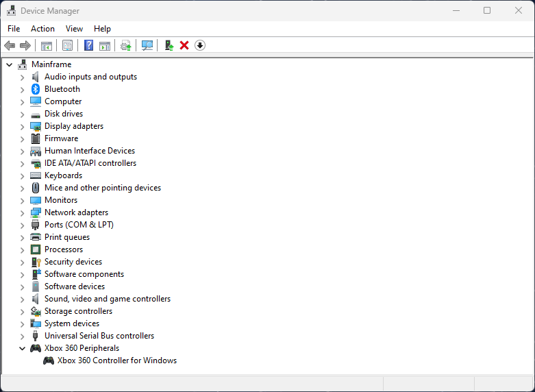Expand the Network adapters category

[22, 213]
